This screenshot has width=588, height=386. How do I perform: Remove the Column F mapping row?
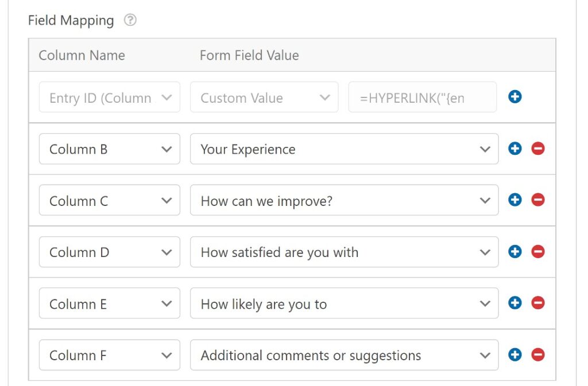pos(537,355)
